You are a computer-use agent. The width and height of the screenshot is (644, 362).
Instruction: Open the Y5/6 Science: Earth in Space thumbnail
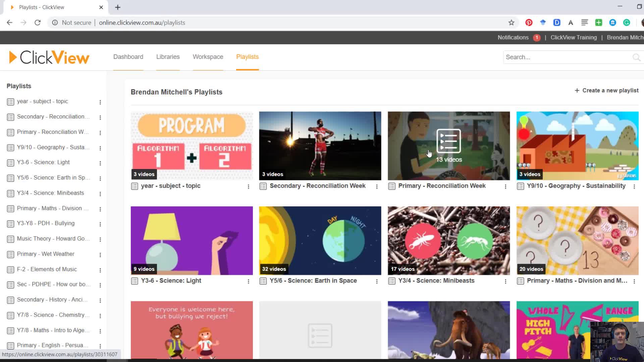point(320,240)
